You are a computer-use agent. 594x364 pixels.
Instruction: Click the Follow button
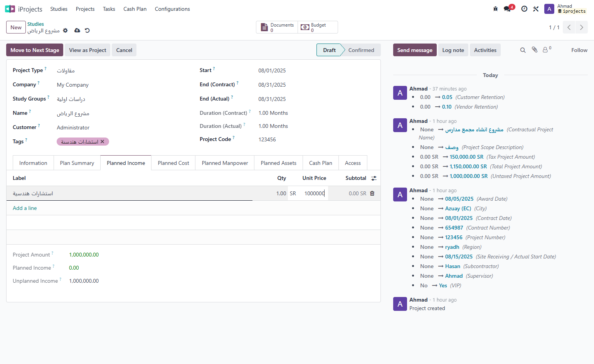tap(579, 50)
